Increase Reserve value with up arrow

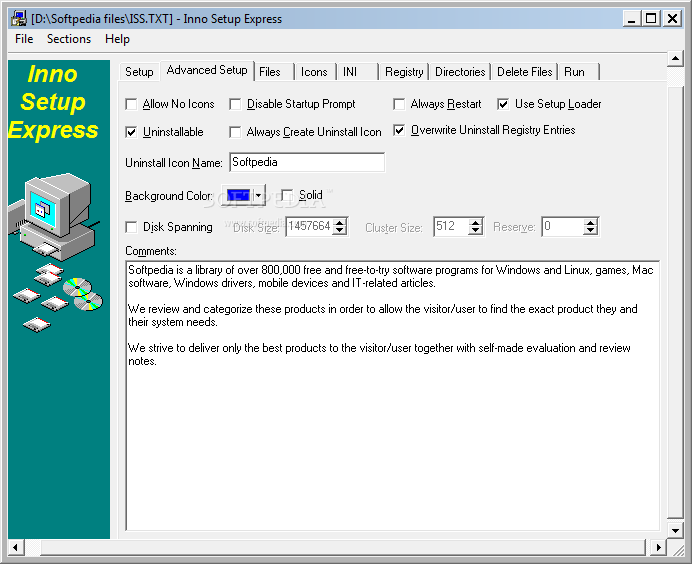point(590,222)
